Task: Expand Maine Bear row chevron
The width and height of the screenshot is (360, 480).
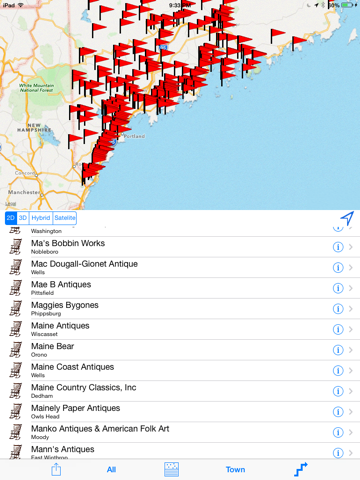Action: pos(351,350)
